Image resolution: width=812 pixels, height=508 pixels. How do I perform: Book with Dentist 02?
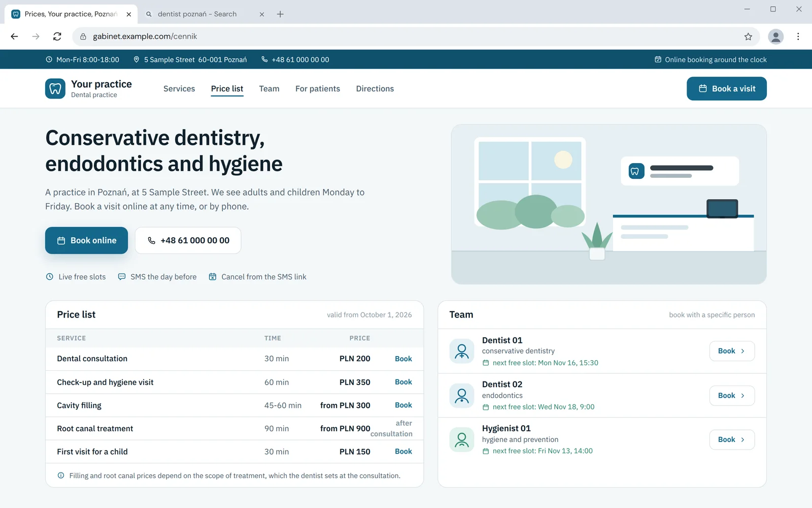732,396
